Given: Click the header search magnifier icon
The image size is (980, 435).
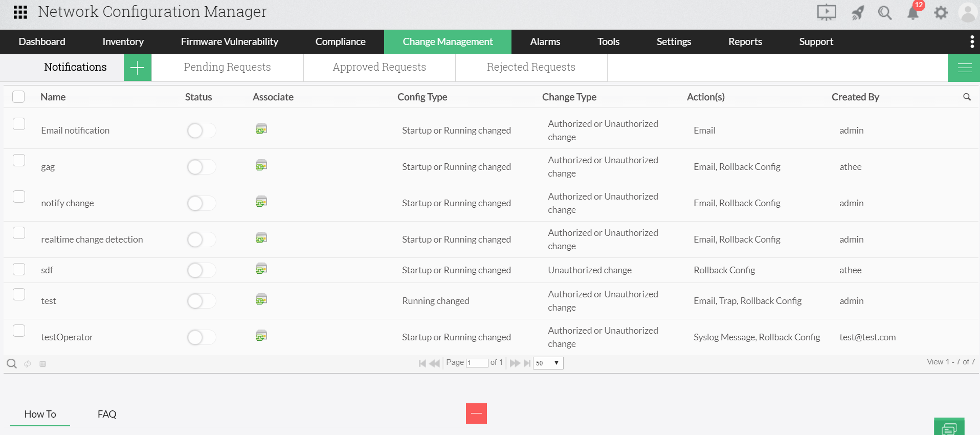Looking at the screenshot, I should [885, 12].
